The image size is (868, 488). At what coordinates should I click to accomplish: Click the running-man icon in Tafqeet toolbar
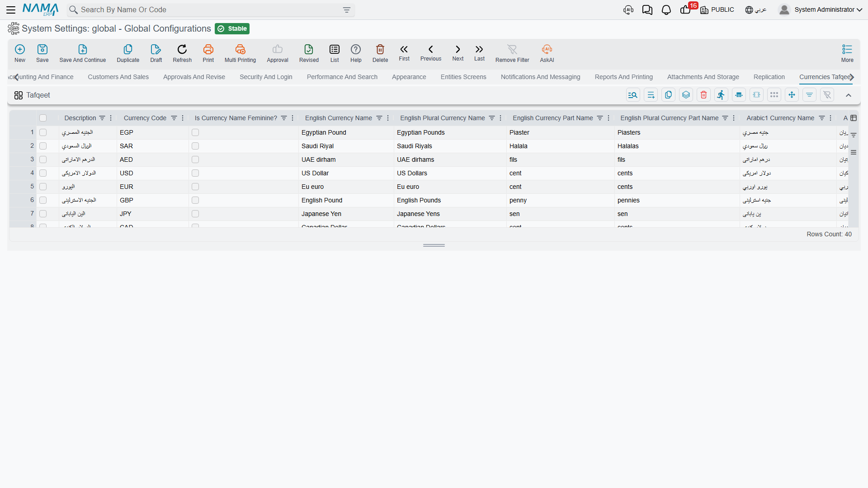tap(721, 95)
